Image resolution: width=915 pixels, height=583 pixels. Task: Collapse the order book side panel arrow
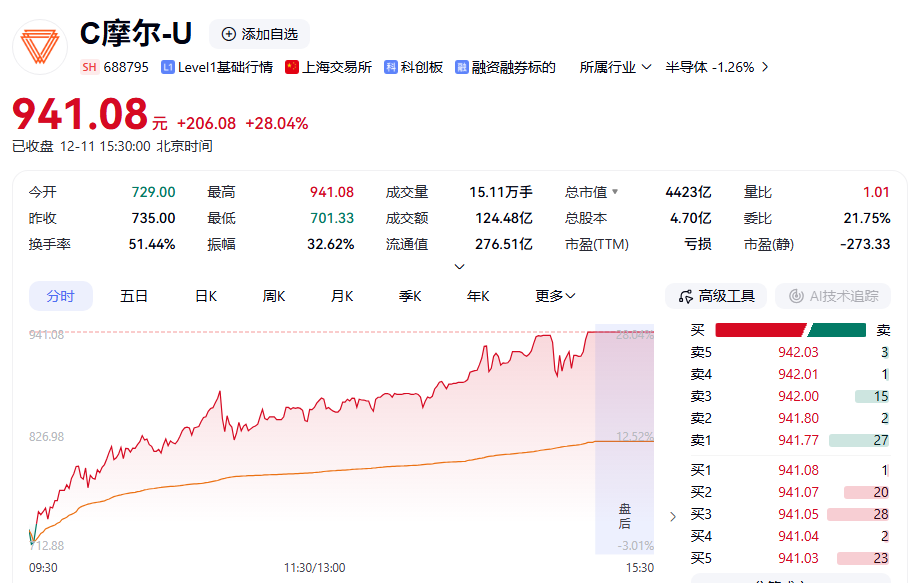672,516
